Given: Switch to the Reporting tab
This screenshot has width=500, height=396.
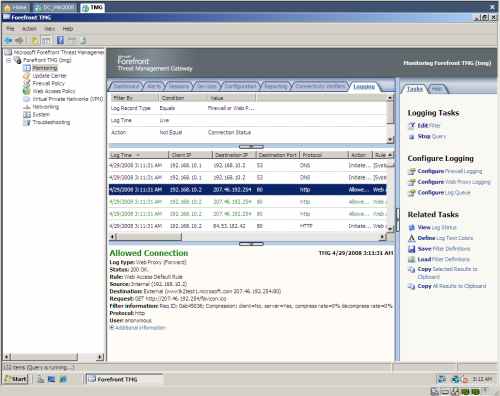Looking at the screenshot, I should tap(276, 86).
